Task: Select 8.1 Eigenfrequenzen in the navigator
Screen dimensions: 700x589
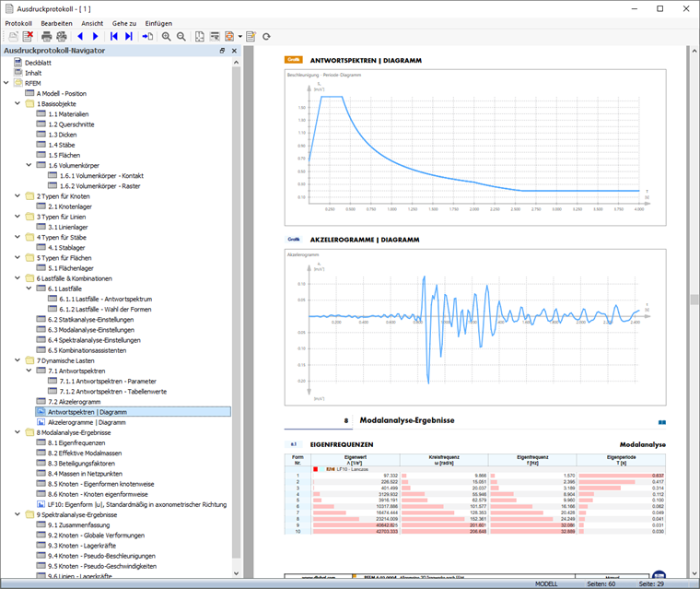Action: (76, 442)
